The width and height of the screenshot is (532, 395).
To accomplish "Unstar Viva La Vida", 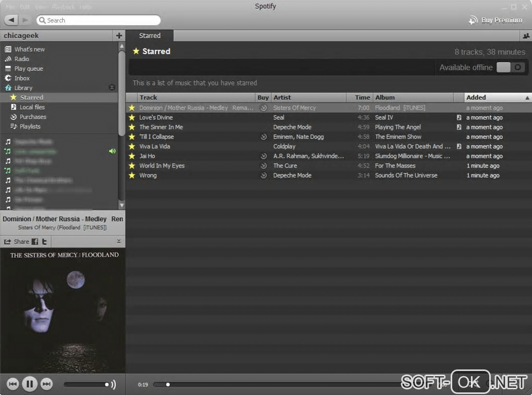I will pos(131,146).
